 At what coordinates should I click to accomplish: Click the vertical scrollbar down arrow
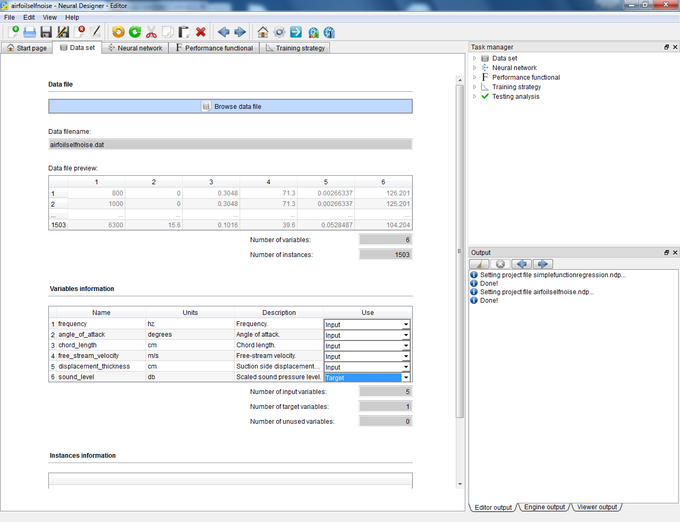point(460,484)
